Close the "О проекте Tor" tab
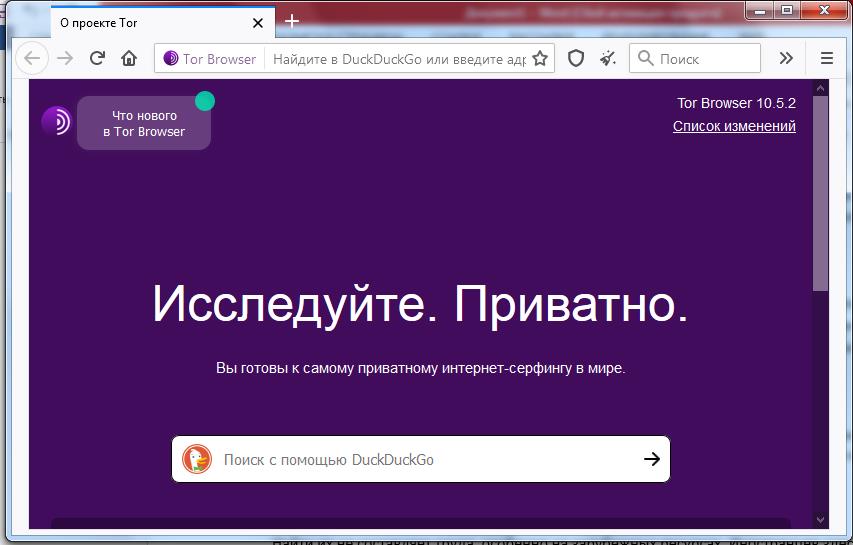 point(258,23)
